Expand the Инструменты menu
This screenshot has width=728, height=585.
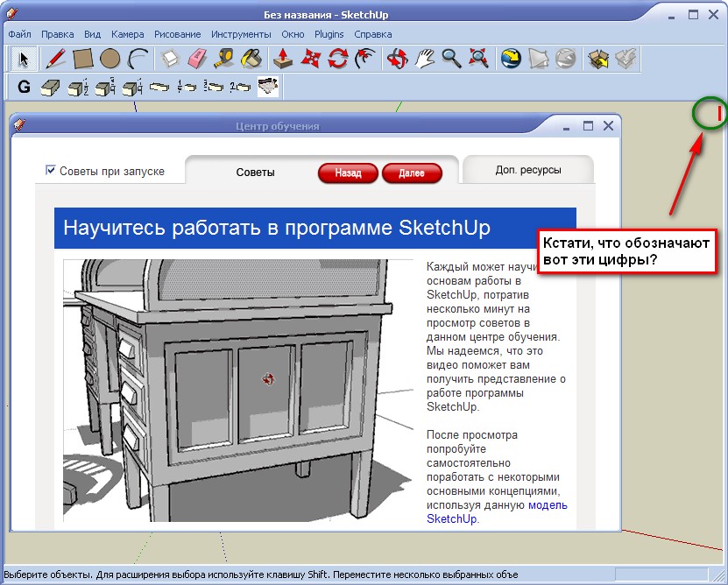[x=241, y=34]
